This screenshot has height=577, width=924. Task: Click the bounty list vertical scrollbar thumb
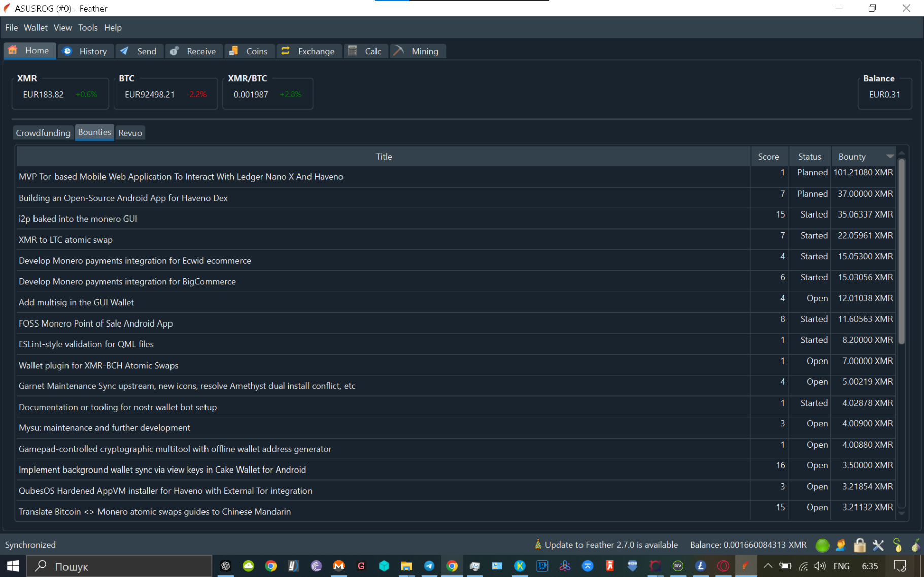point(902,251)
